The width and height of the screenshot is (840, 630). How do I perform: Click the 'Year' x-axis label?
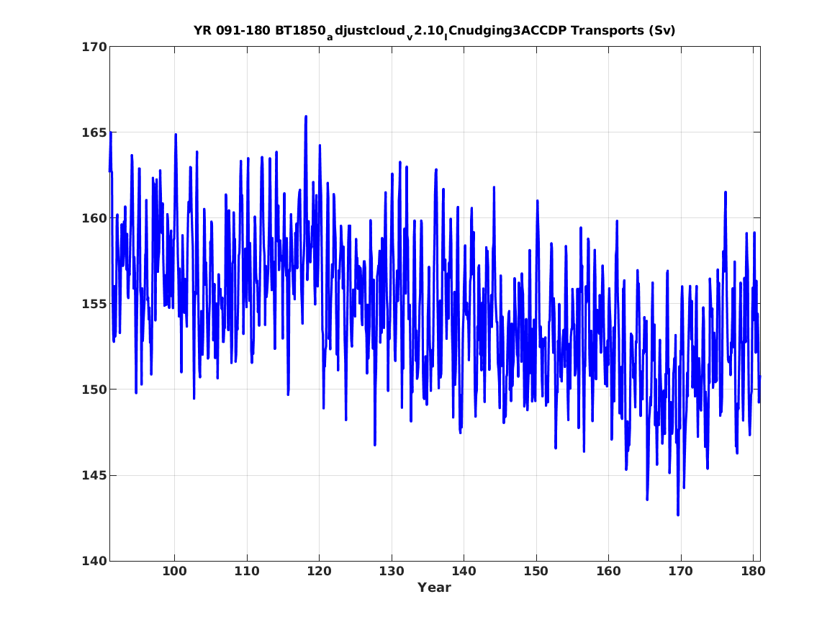435,588
